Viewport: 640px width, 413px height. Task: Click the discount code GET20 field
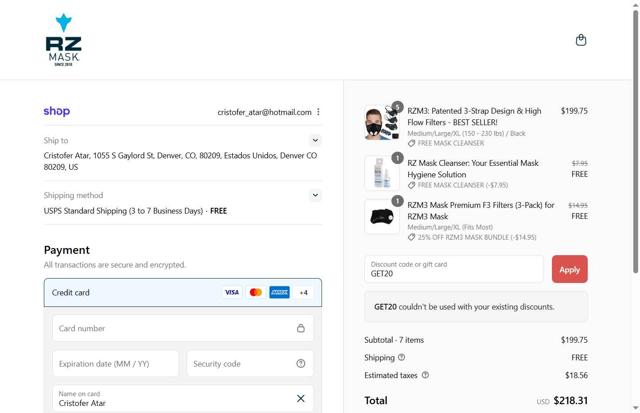pyautogui.click(x=454, y=269)
